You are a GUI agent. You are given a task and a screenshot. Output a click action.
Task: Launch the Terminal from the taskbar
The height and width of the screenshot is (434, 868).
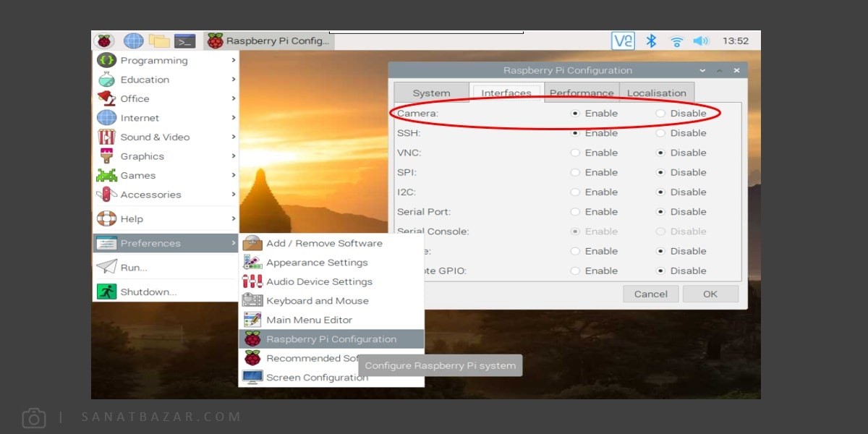click(x=185, y=41)
